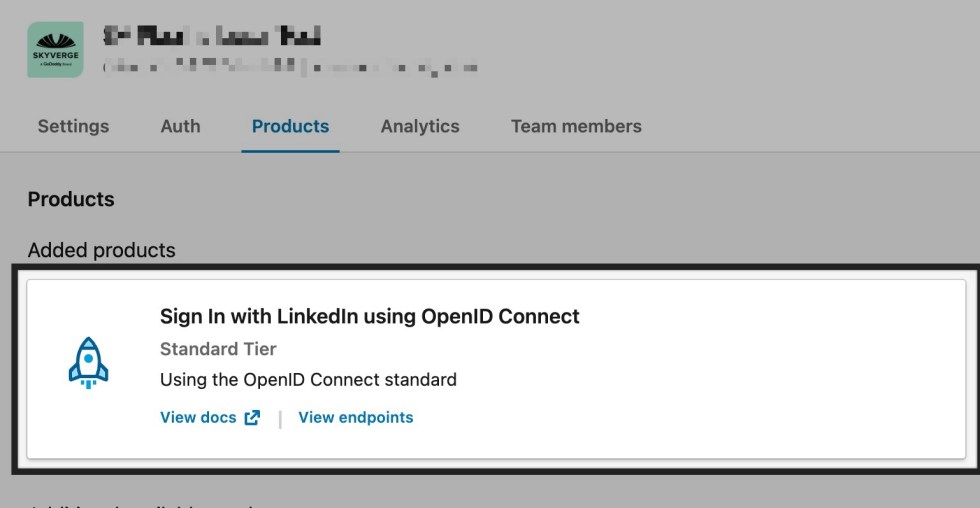Switch to the Auth tab
Image resolution: width=980 pixels, height=508 pixels.
(181, 126)
